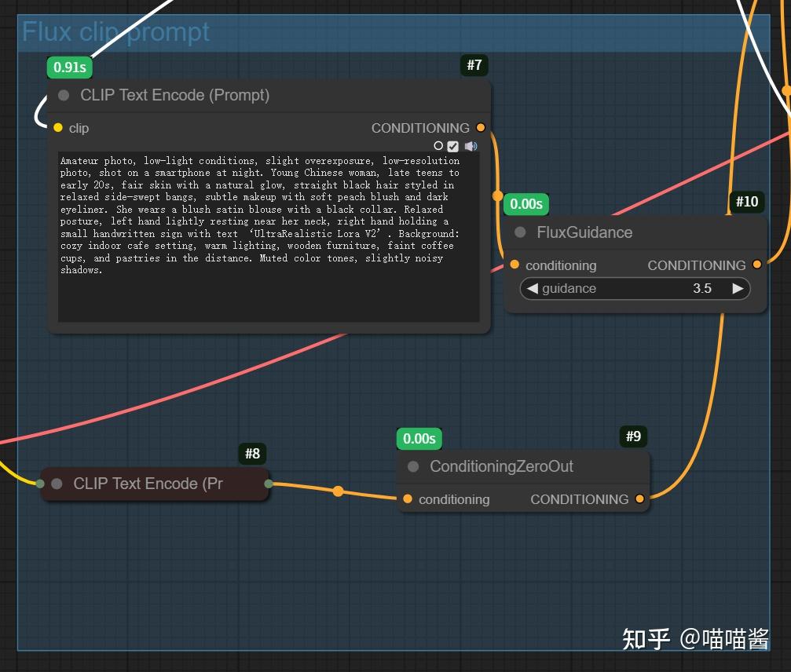Toggle the circle control beside the checkbox
The width and height of the screenshot is (791, 672).
point(438,146)
